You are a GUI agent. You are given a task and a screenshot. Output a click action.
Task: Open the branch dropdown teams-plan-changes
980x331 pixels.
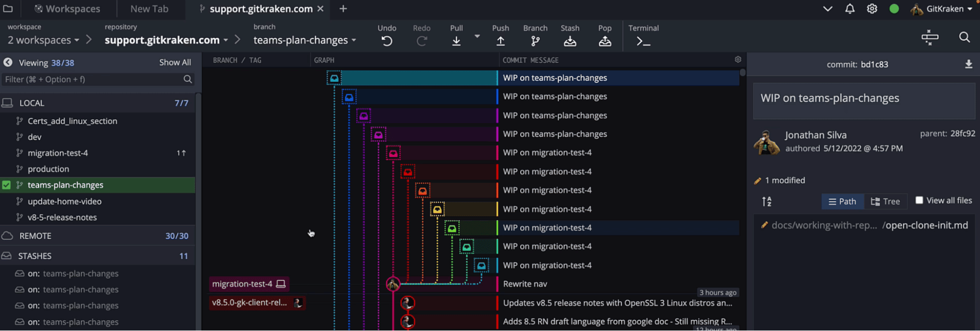click(x=304, y=40)
